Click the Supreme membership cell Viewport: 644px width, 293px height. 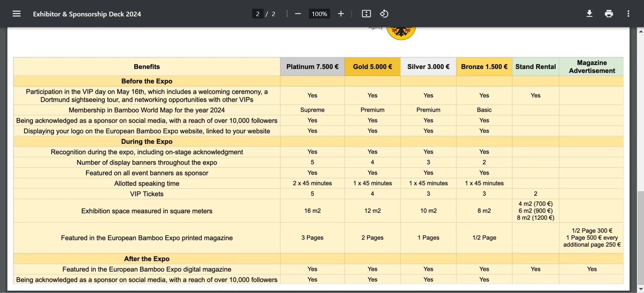coord(312,110)
